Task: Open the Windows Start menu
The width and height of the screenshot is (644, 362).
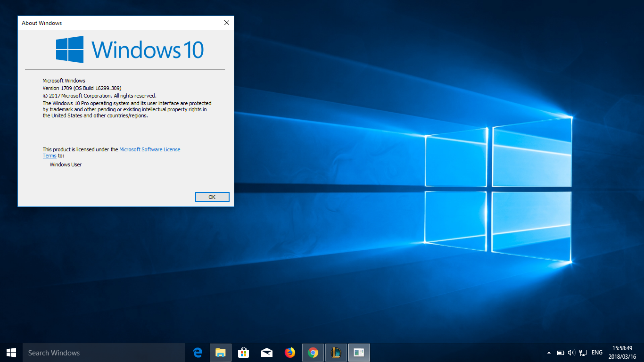Action: (x=11, y=353)
